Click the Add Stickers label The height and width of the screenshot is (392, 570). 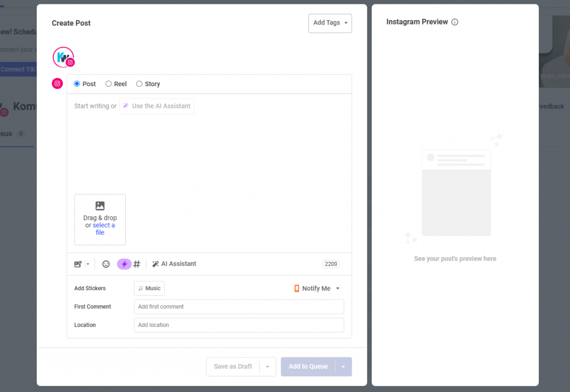[x=90, y=289]
